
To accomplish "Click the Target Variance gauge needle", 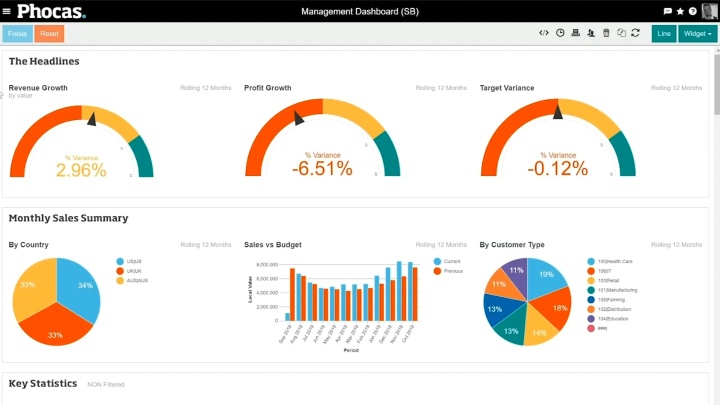I will pyautogui.click(x=558, y=112).
